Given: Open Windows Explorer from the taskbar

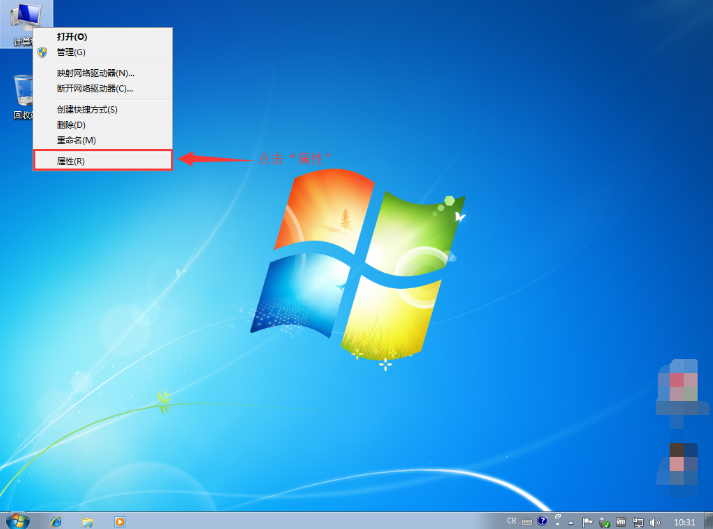Looking at the screenshot, I should [88, 521].
